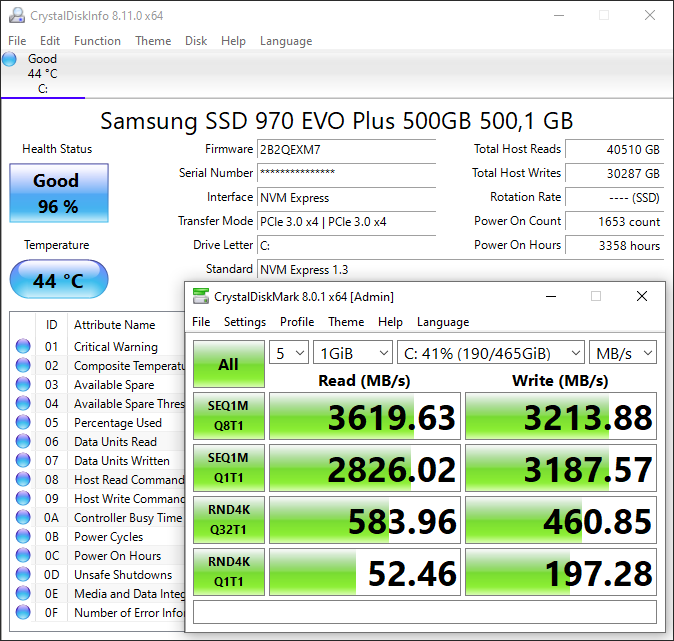The width and height of the screenshot is (674, 641).
Task: Click the masked Serial Number field
Action: tap(346, 173)
